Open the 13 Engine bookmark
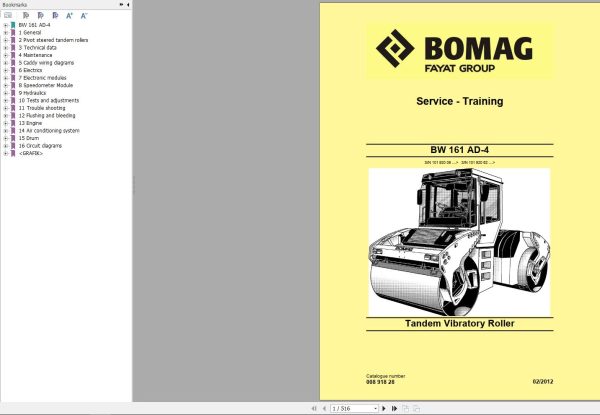The image size is (600, 415). point(30,123)
